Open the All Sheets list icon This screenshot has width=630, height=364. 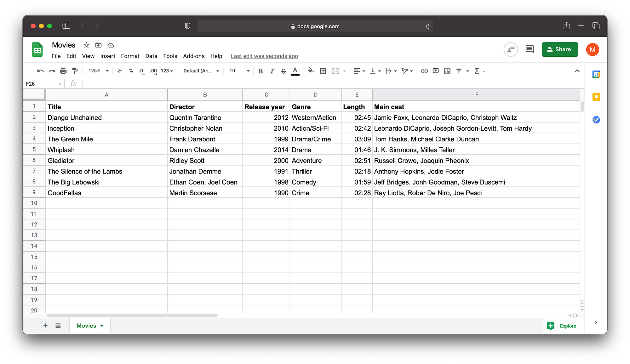tap(58, 326)
